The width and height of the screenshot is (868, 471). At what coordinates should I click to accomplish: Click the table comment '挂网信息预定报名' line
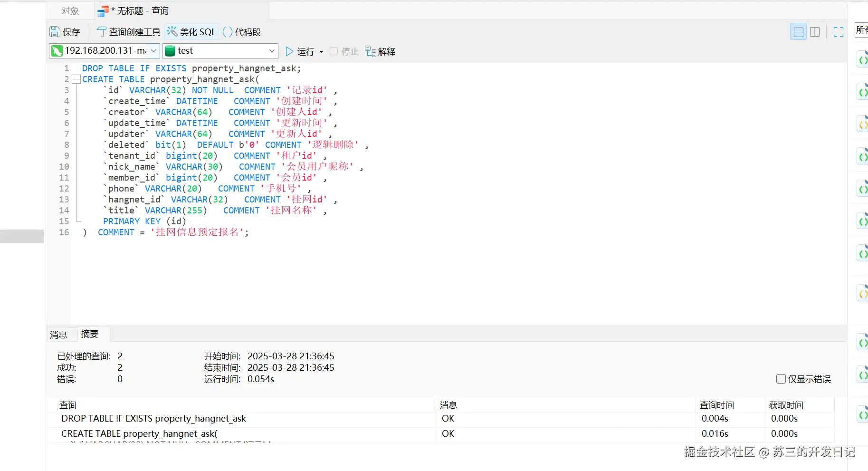[x=166, y=232]
